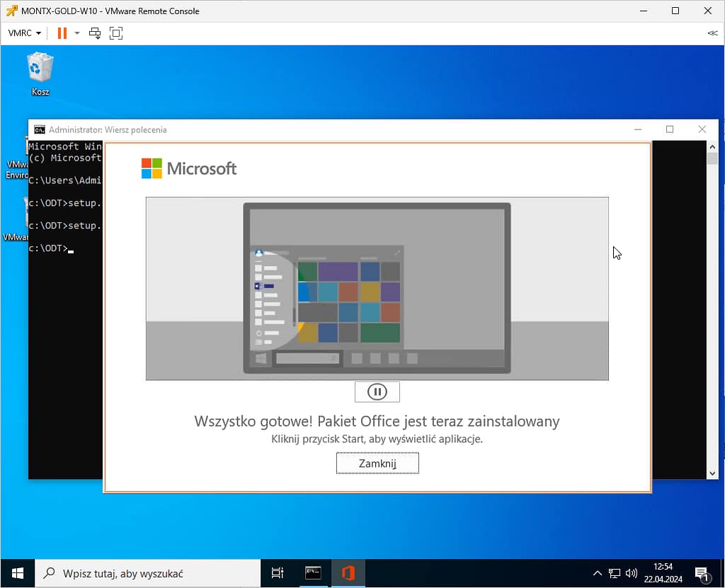Open Task View from the taskbar

pos(278,573)
